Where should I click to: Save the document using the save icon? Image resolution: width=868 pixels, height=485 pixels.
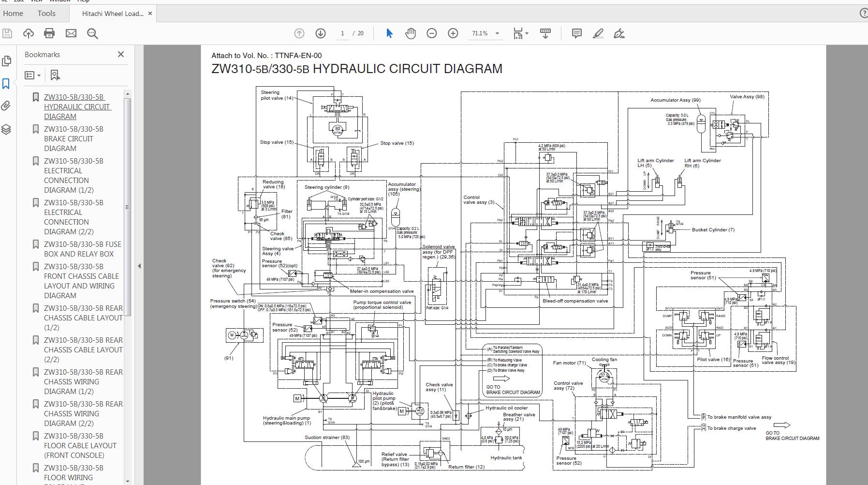(x=7, y=33)
